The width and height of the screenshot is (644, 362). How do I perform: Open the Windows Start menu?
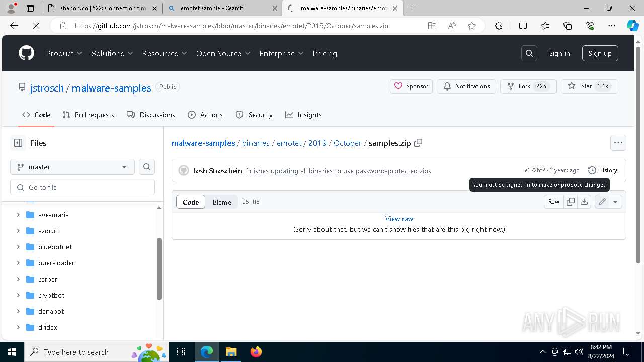click(x=12, y=352)
